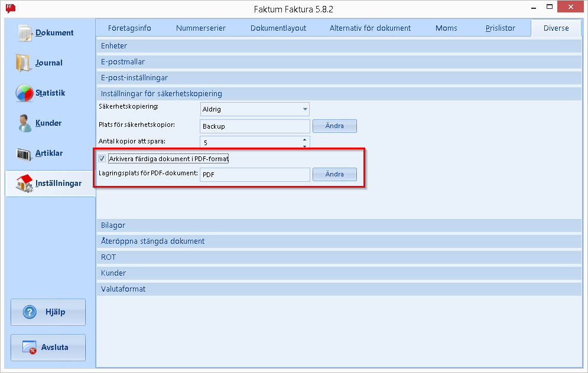Expand Återöppna stängda dokument section
This screenshot has width=588, height=373.
339,241
